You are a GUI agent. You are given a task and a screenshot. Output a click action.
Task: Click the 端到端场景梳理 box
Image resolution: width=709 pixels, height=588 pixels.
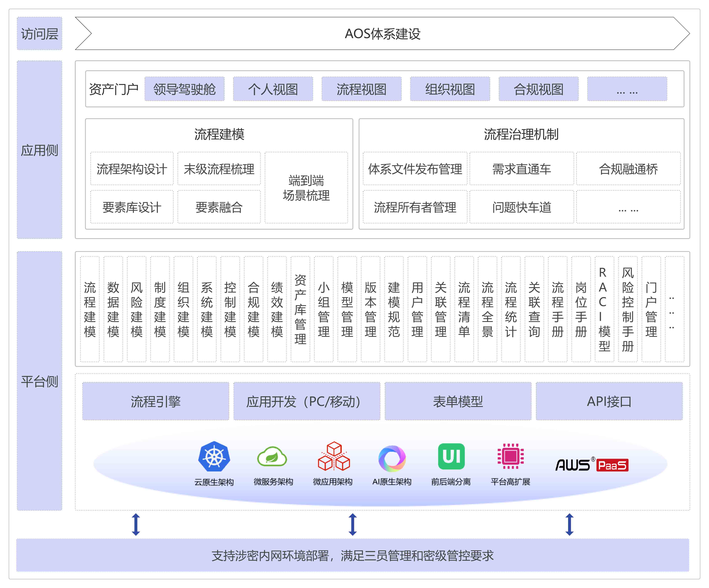(x=306, y=188)
